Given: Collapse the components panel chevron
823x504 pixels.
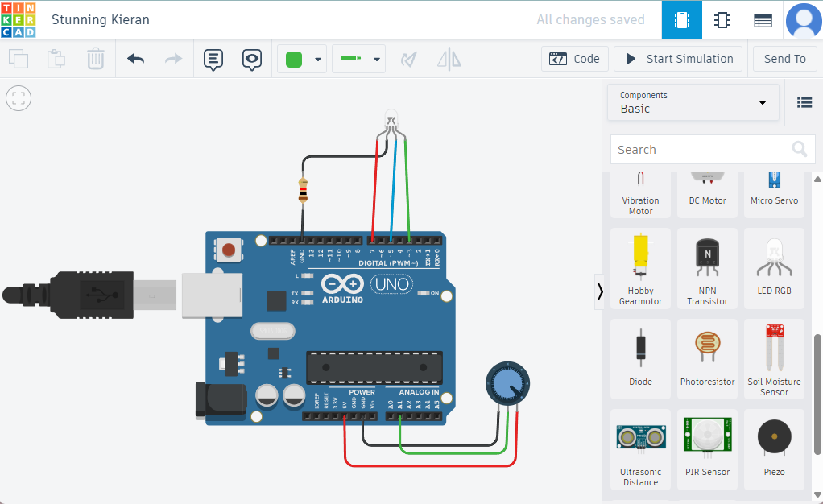Looking at the screenshot, I should (x=599, y=291).
